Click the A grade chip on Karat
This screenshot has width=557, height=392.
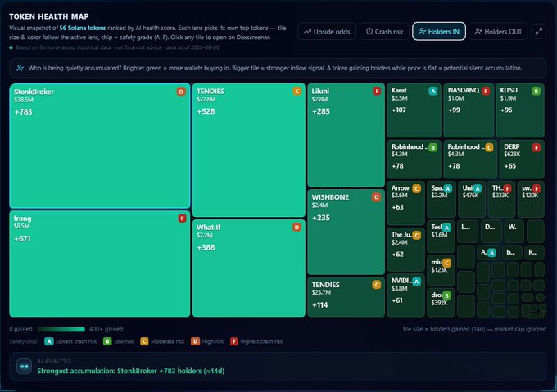pos(433,91)
